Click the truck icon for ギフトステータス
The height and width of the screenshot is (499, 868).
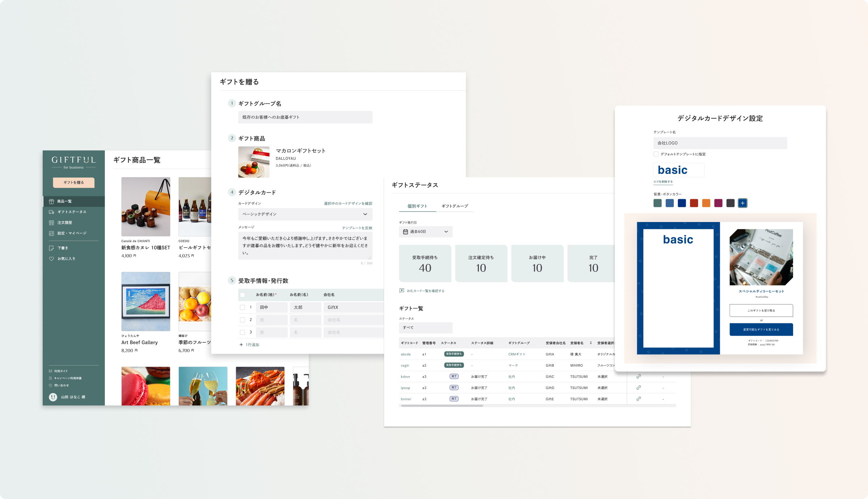tap(51, 212)
